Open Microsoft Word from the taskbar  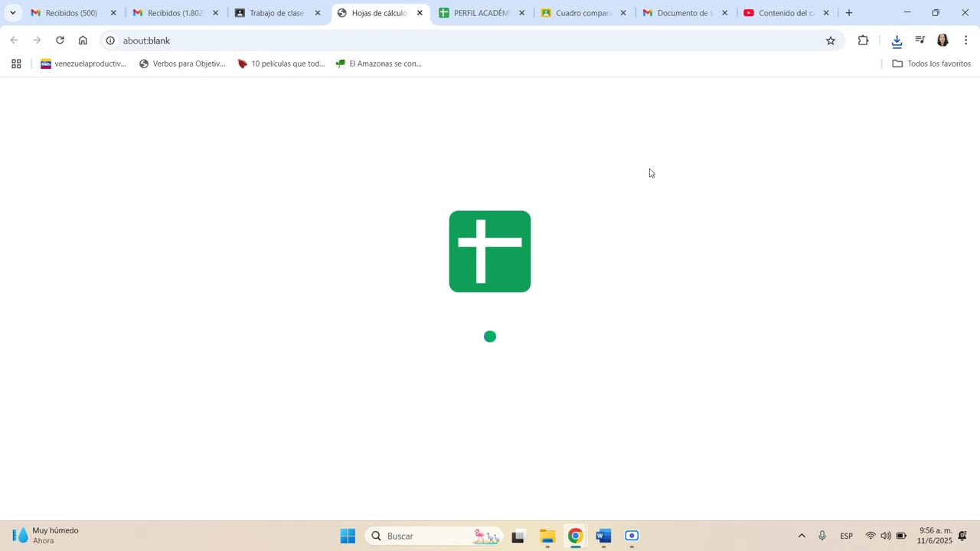pos(603,536)
